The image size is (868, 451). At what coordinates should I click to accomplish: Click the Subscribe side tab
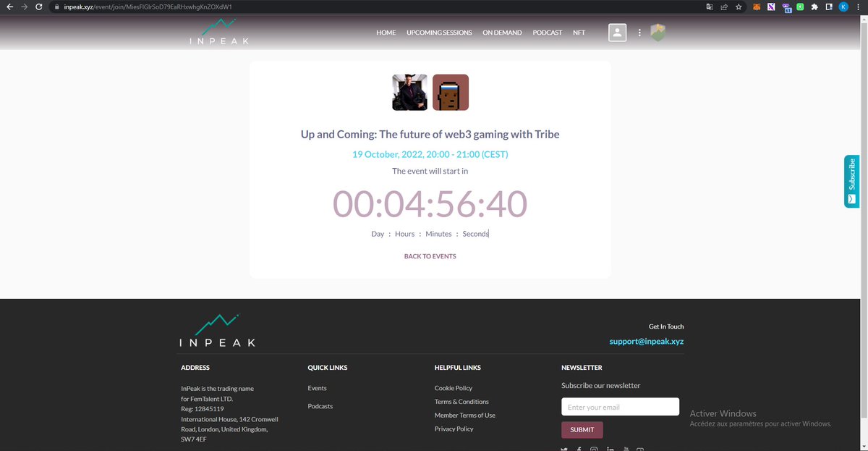click(x=851, y=181)
